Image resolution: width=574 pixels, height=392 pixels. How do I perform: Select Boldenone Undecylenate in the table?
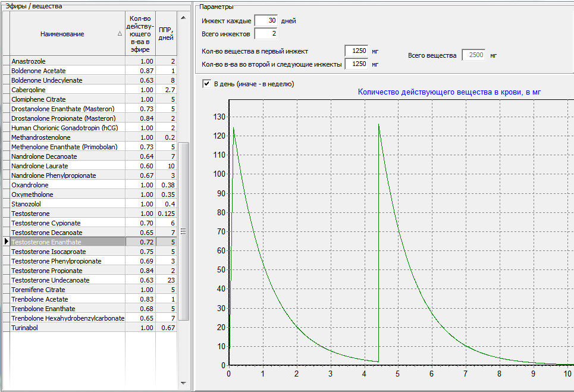click(x=67, y=80)
